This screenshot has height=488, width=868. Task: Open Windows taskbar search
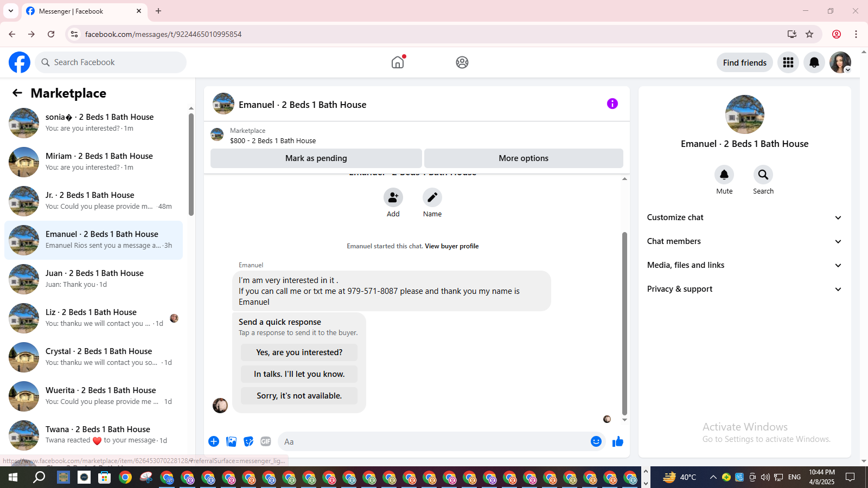tap(39, 477)
